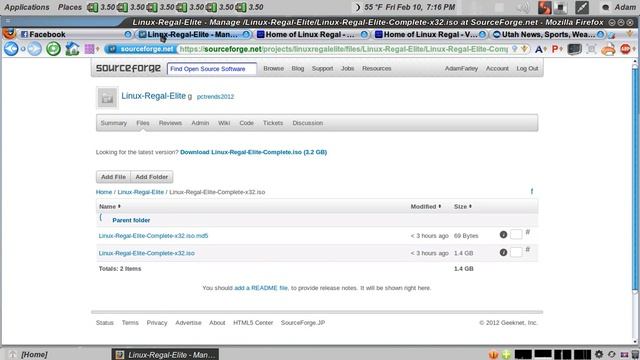The image size is (640, 360).
Task: Click the 'add a README file' link
Action: tap(261, 288)
